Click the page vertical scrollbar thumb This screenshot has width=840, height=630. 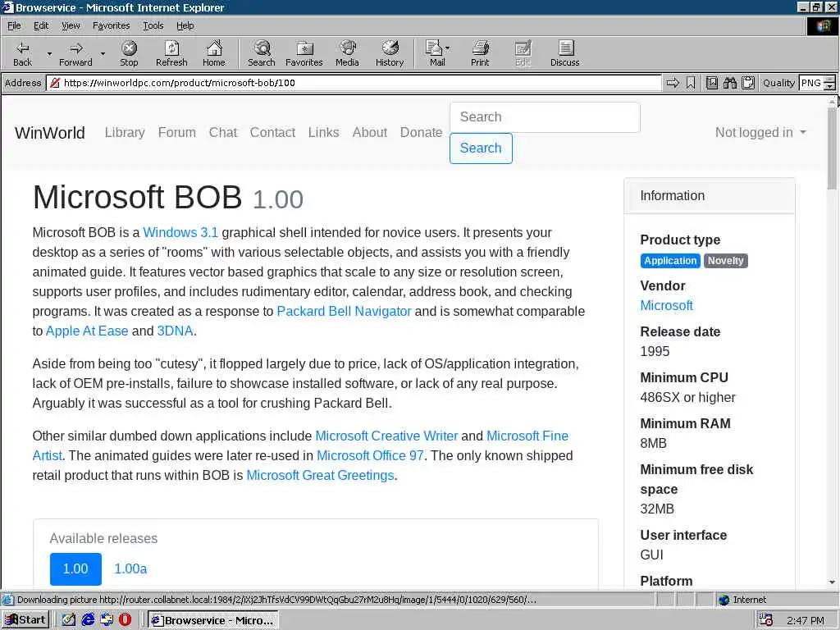pos(832,148)
